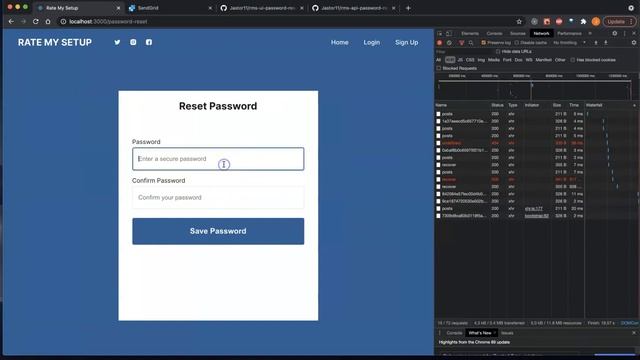The height and width of the screenshot is (360, 640).
Task: Toggle the Preserve log checkbox
Action: point(484,43)
